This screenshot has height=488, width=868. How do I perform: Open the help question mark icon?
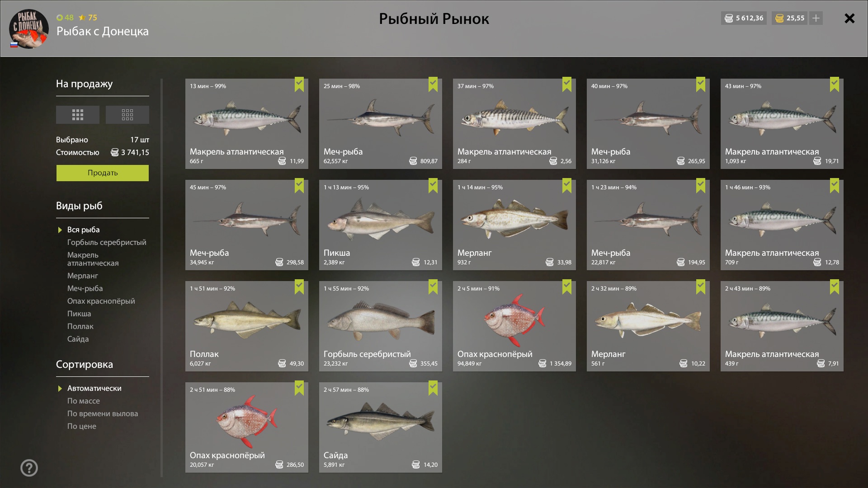[x=29, y=468]
